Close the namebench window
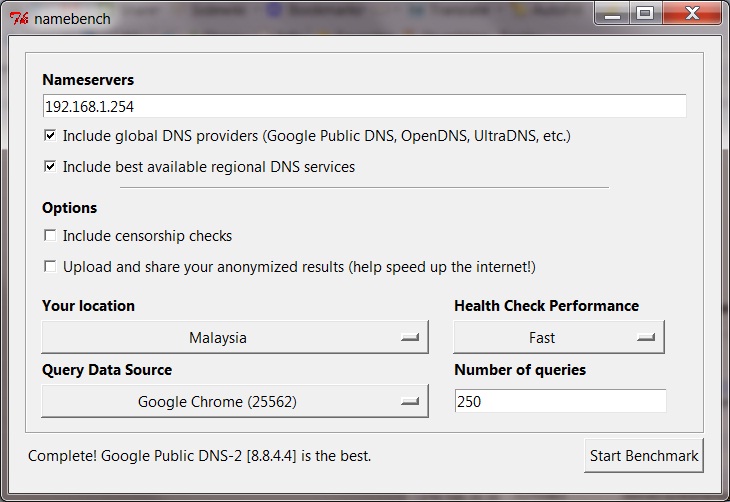This screenshot has height=502, width=730. coord(692,14)
